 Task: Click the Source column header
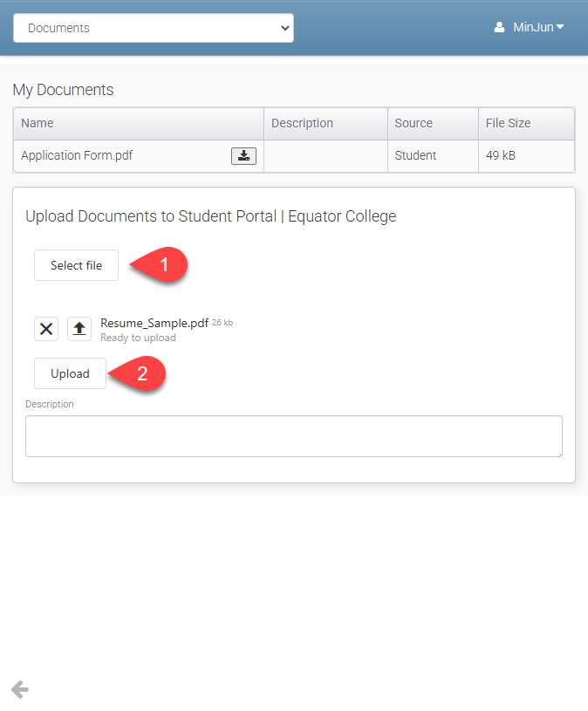tap(414, 124)
